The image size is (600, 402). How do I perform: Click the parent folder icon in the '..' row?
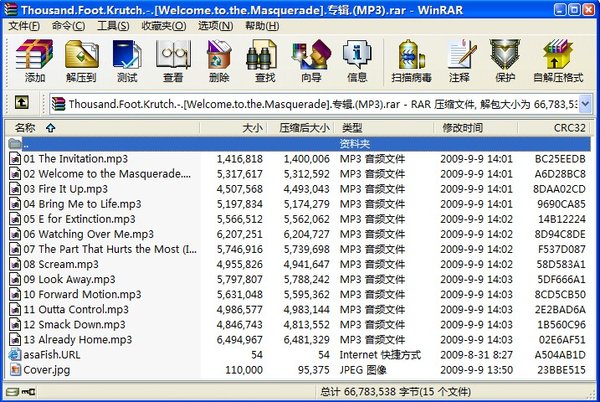point(15,144)
